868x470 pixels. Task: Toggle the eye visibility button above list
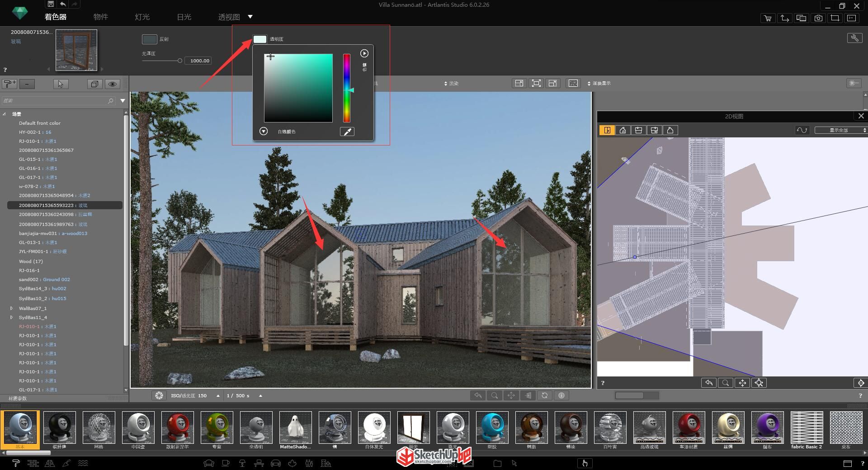(112, 84)
